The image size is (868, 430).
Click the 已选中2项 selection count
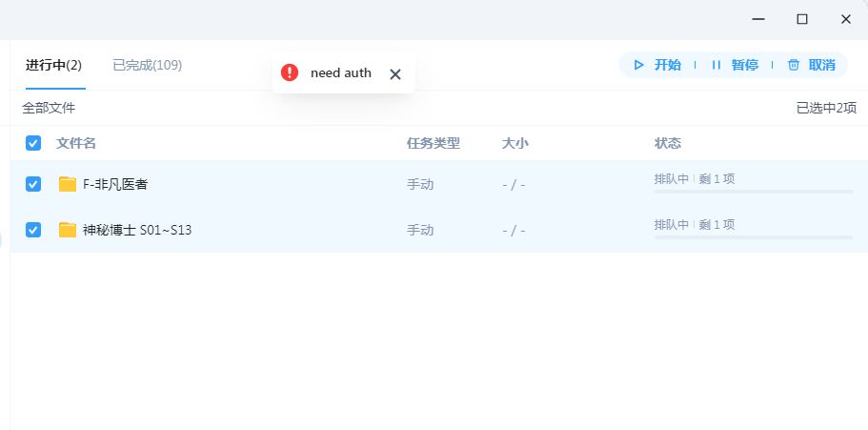pyautogui.click(x=826, y=108)
